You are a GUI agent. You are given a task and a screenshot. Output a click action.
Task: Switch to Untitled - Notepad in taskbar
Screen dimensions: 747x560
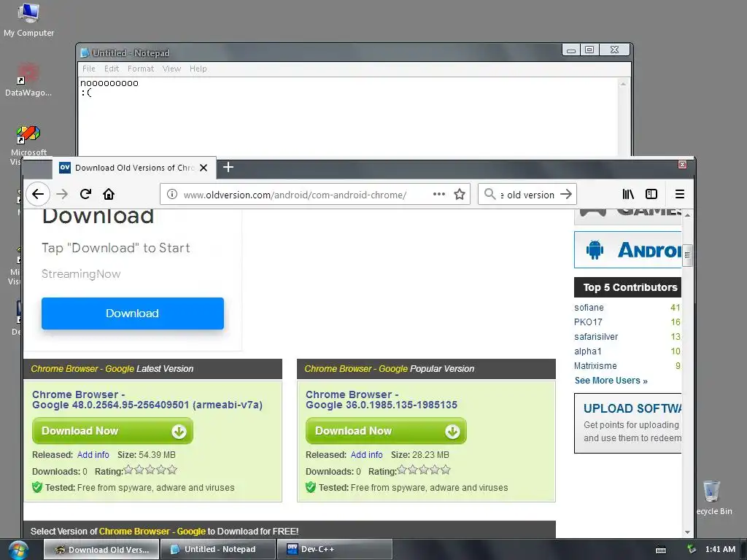pyautogui.click(x=218, y=549)
